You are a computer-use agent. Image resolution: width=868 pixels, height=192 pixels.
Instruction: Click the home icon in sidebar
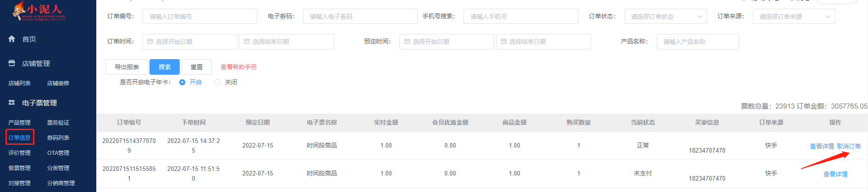tap(12, 39)
